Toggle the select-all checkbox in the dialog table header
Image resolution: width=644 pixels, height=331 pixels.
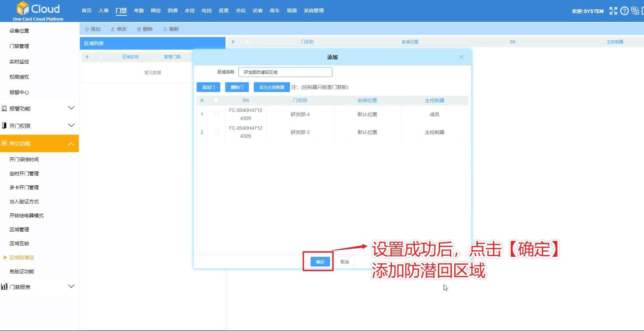tap(216, 101)
